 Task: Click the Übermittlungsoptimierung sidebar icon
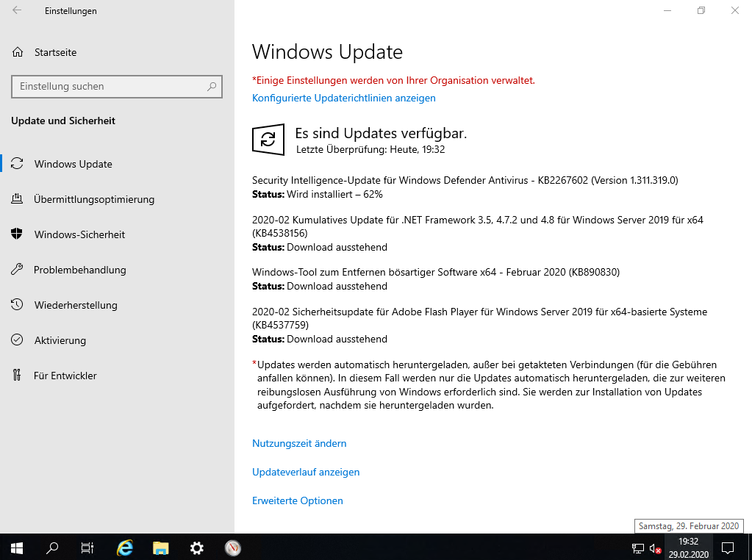pyautogui.click(x=17, y=199)
